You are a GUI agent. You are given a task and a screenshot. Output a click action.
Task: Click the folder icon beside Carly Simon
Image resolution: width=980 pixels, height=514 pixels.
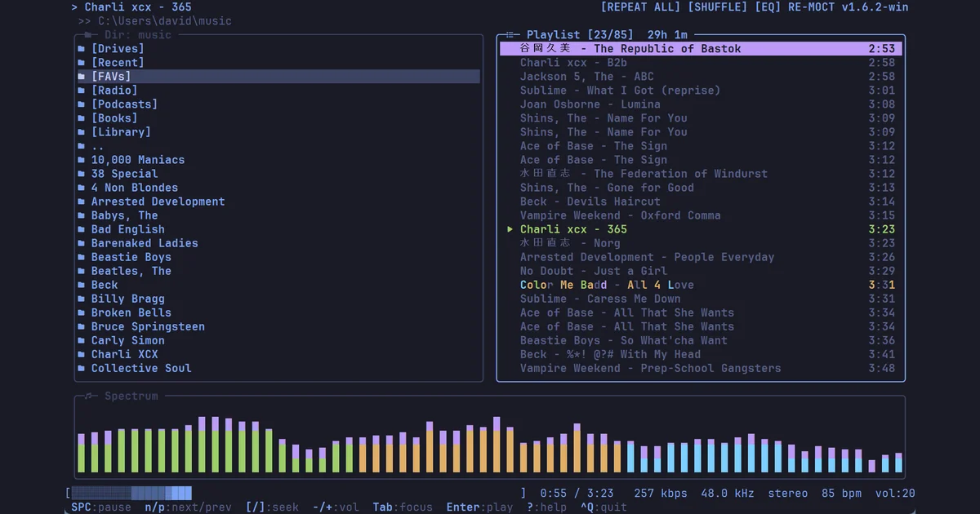[81, 340]
